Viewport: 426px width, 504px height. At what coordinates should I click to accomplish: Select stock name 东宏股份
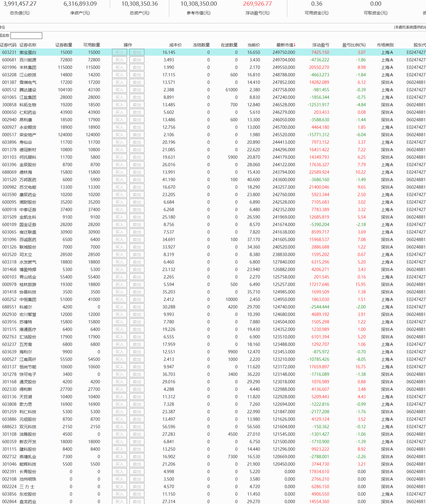click(28, 494)
